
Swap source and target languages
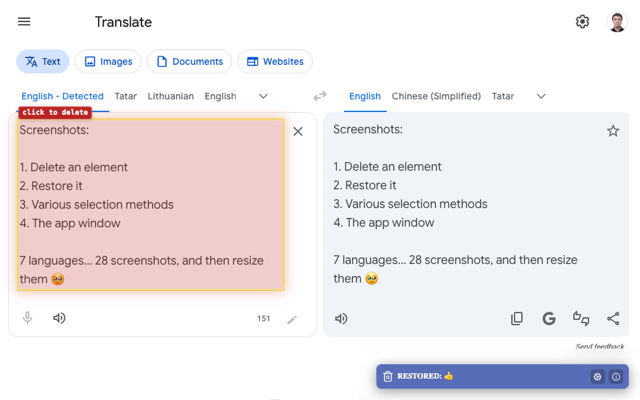coord(320,96)
